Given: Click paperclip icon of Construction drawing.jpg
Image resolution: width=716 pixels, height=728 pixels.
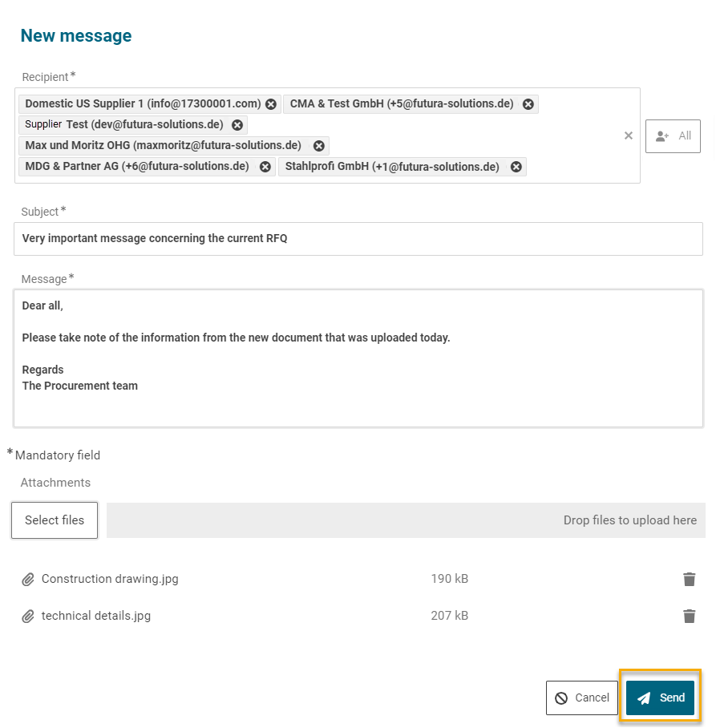Looking at the screenshot, I should 28,579.
